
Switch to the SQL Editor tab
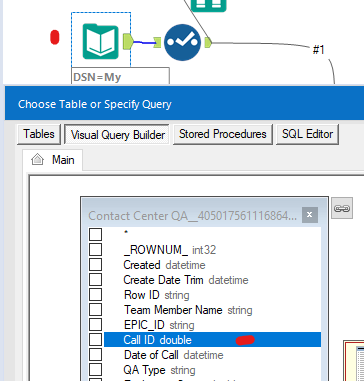tap(307, 134)
